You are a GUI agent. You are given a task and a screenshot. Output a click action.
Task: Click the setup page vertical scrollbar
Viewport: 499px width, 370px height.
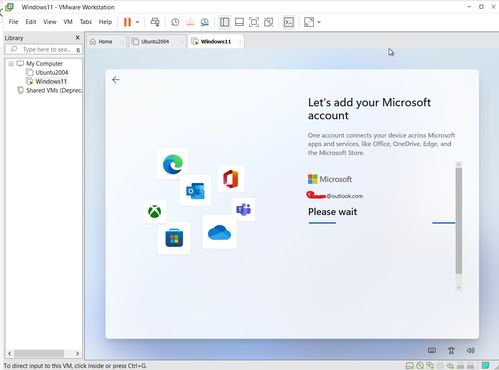459,221
